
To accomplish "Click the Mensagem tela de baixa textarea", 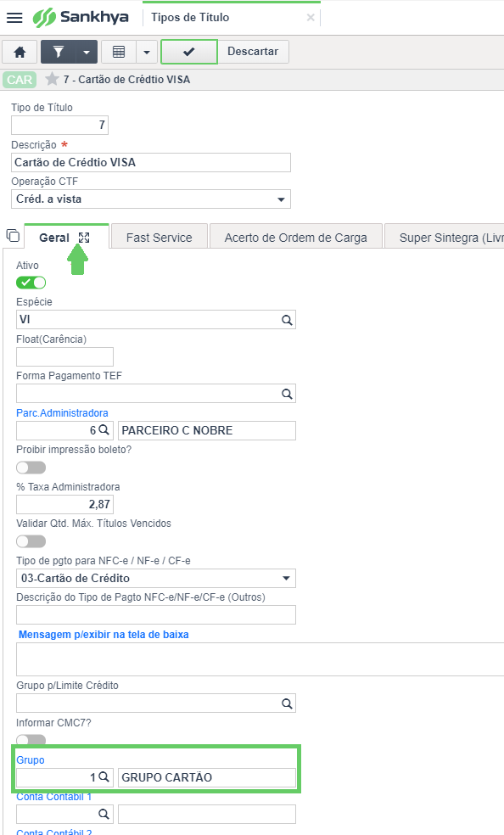I will tap(260, 659).
